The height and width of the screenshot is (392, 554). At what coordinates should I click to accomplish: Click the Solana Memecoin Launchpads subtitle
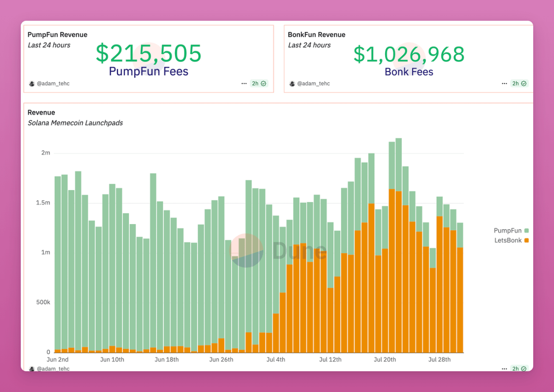[x=75, y=123]
